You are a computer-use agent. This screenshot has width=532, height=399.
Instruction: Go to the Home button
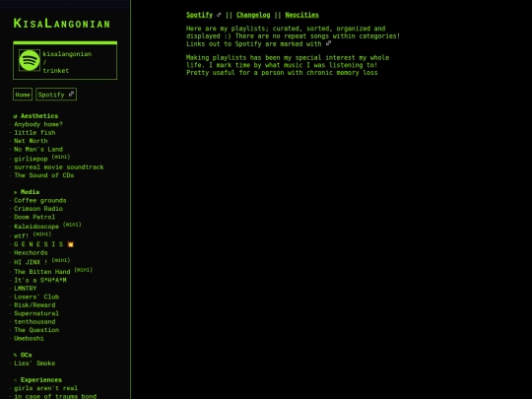point(23,95)
